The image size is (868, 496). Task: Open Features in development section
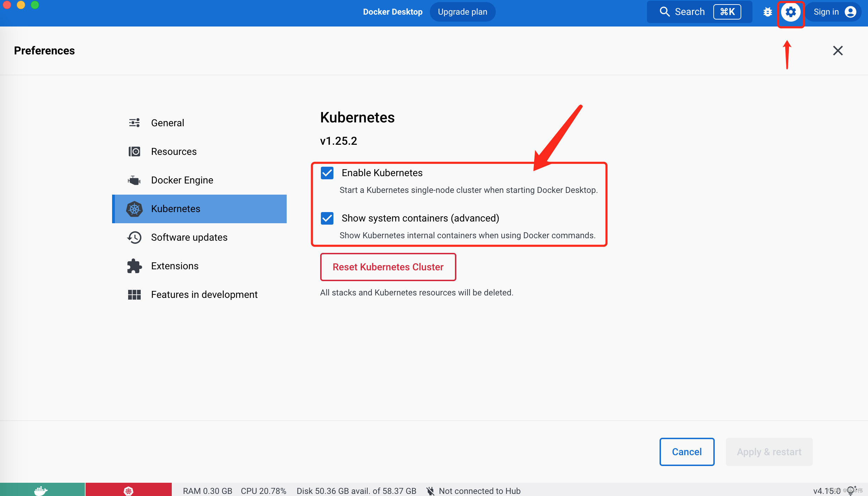[199, 295]
